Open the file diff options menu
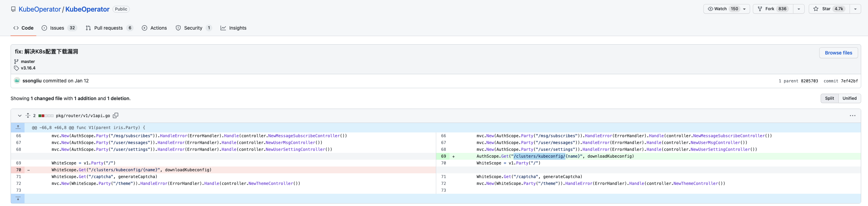868x206 pixels. 853,116
